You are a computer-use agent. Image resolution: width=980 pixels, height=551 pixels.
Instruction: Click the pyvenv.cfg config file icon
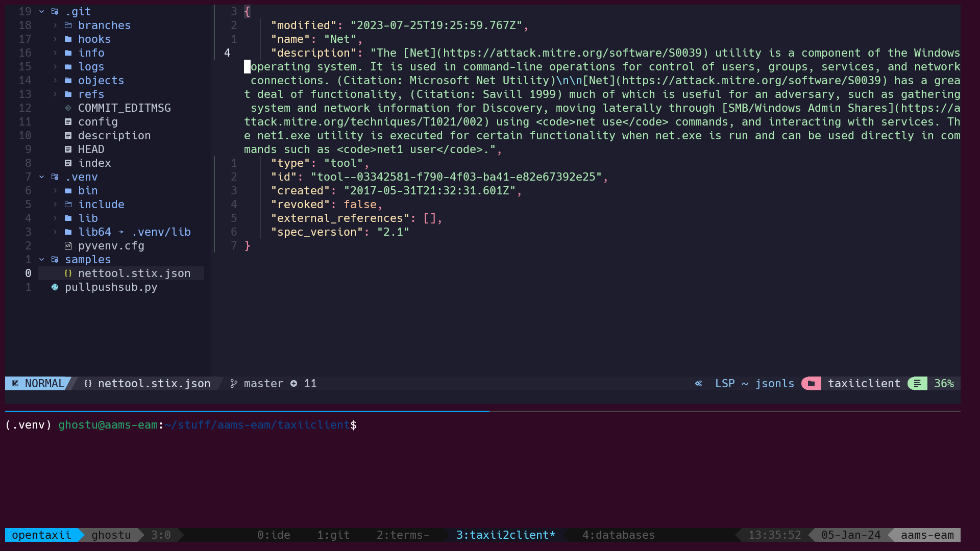68,245
